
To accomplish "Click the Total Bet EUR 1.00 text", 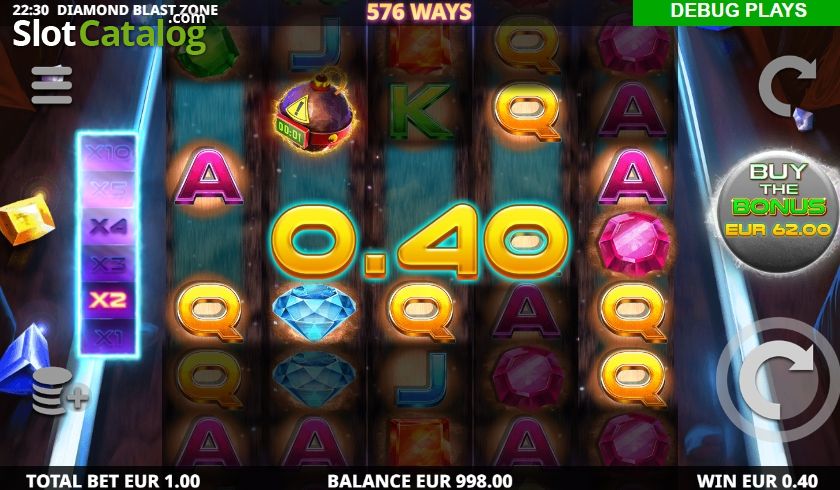I will coord(113,480).
